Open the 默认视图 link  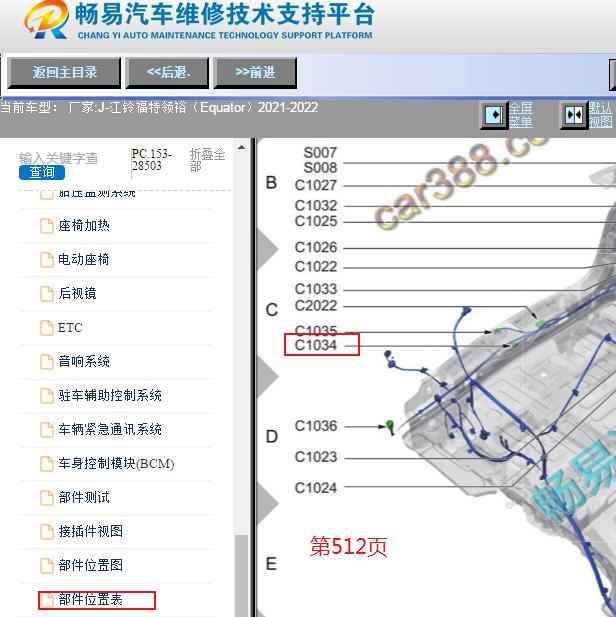coord(601,115)
